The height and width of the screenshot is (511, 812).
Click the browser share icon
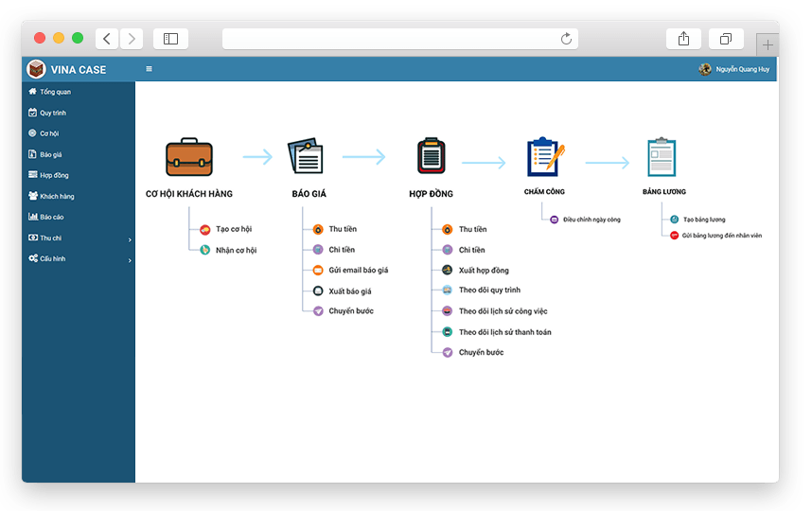683,39
